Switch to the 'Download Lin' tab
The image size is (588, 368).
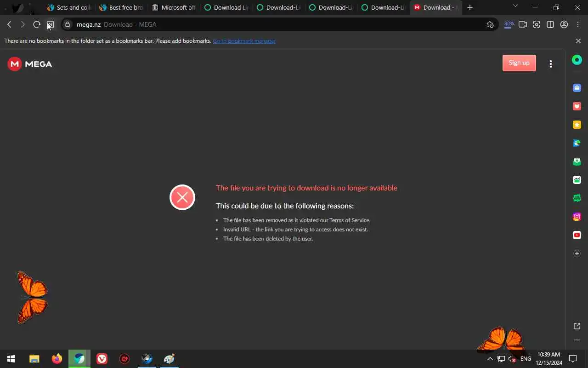tap(226, 7)
